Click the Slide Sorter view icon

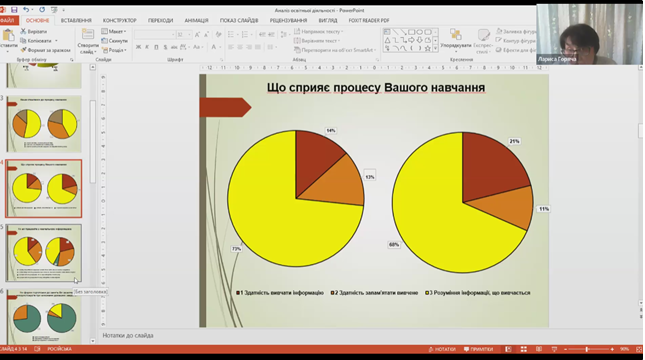[x=524, y=349]
